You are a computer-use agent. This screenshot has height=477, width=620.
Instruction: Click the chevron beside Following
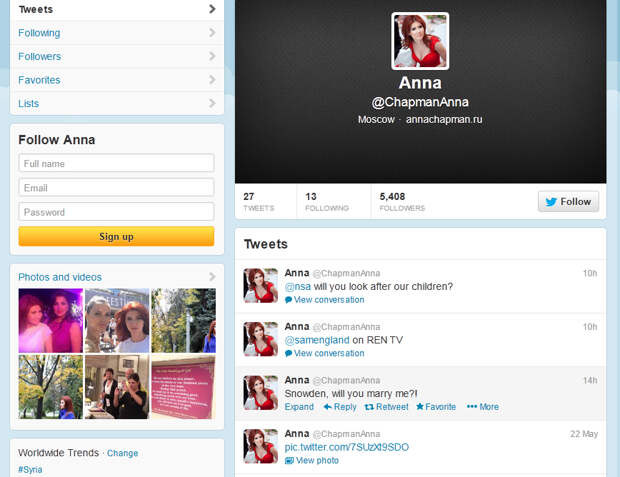click(x=212, y=32)
